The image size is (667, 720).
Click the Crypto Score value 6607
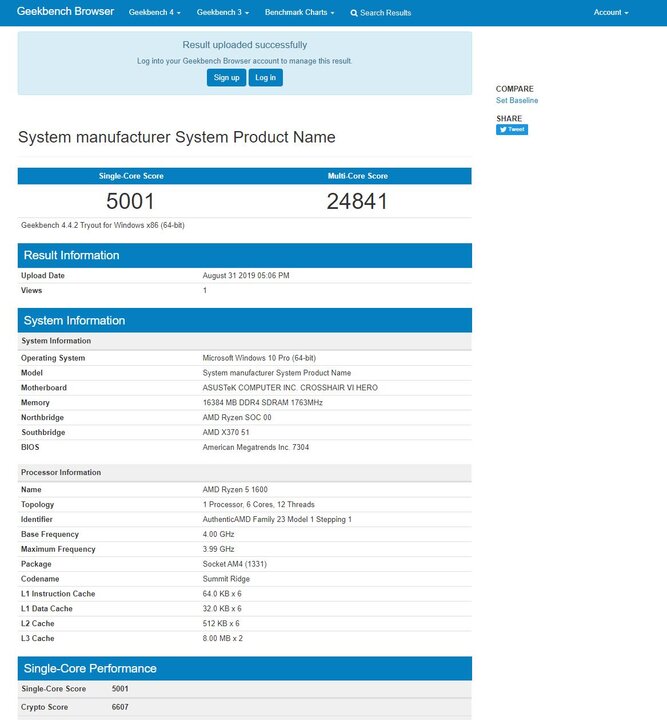[120, 707]
